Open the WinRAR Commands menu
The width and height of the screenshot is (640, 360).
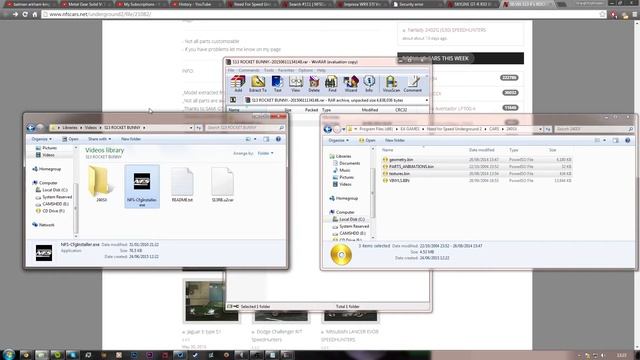tap(249, 70)
